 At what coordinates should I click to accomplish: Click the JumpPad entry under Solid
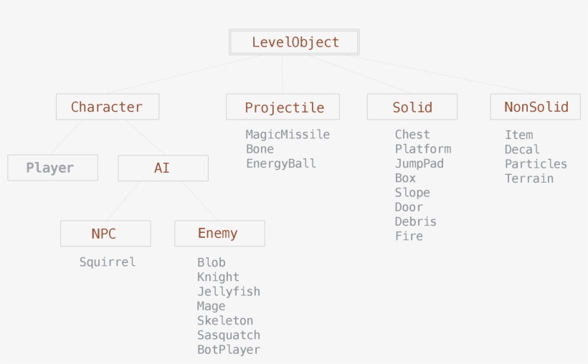(419, 163)
